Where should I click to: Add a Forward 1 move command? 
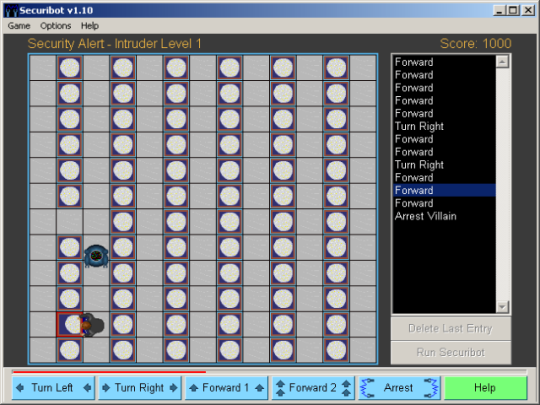[226, 388]
